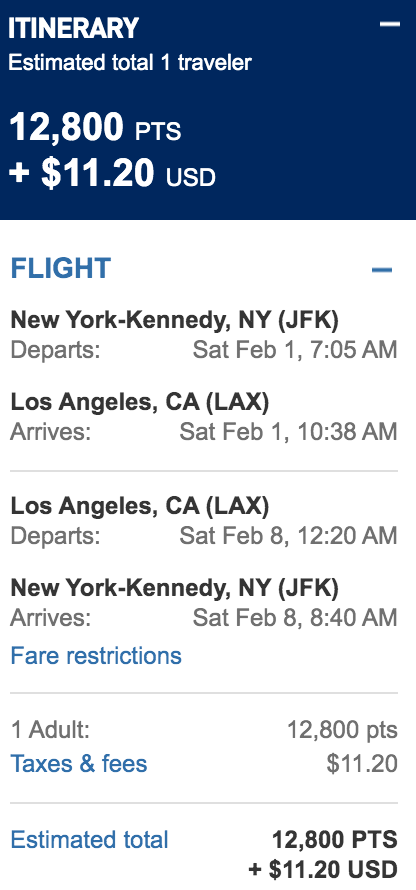The image size is (416, 890).
Task: Click the 12,800 PTS amount in header
Action: (95, 127)
